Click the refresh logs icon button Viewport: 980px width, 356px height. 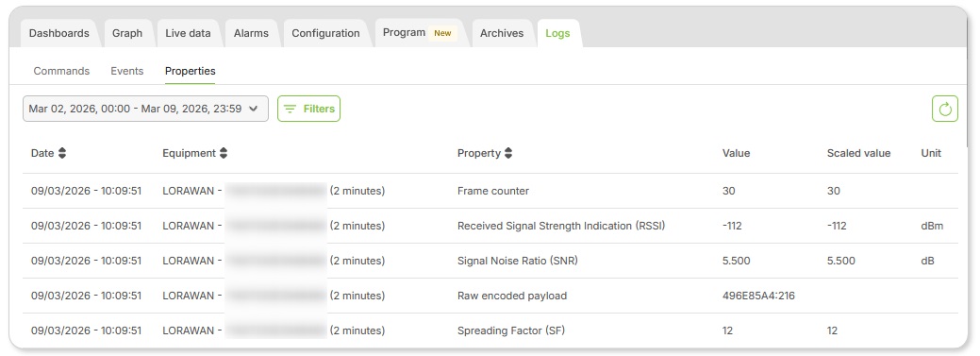(944, 109)
